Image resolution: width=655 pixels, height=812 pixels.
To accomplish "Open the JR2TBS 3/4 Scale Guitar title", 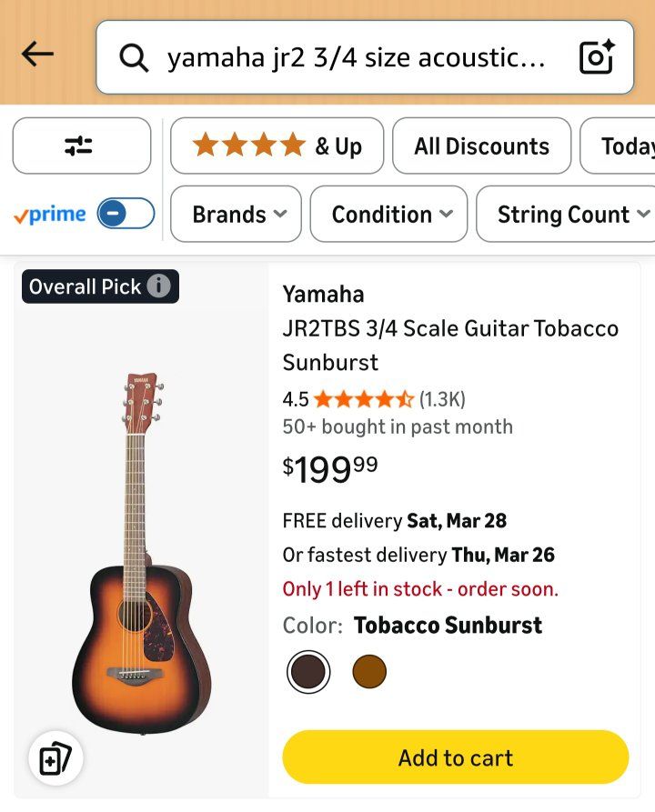I will tap(450, 345).
